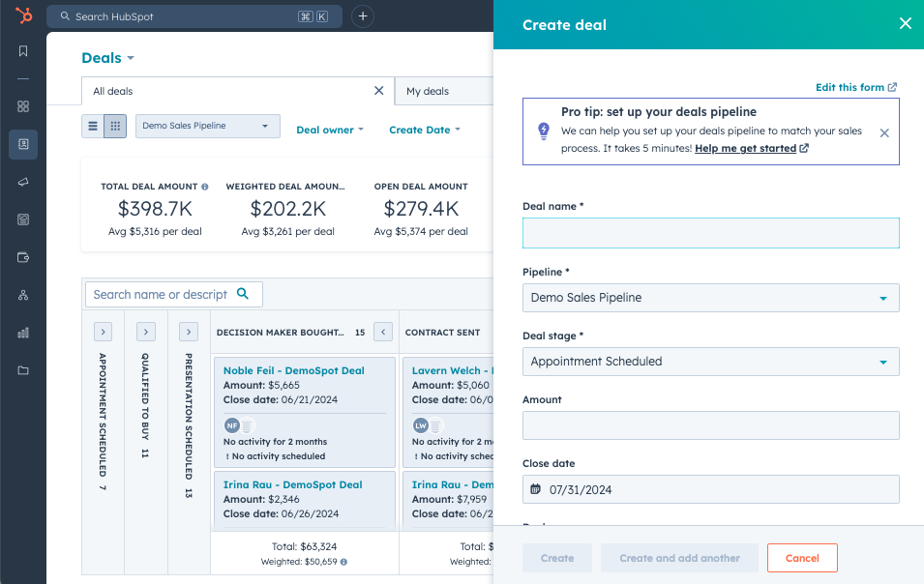Open the Reporting bar chart icon
This screenshot has width=924, height=584.
22,334
